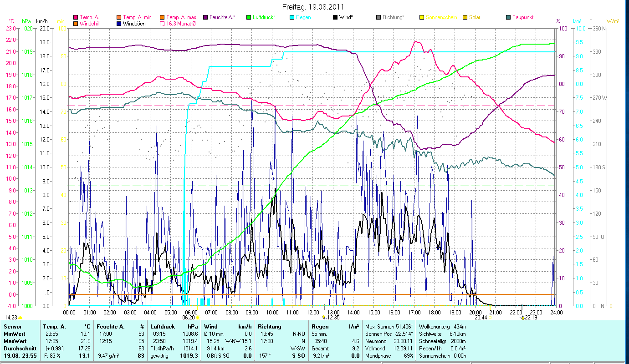
Task: Click the moon marker at 22:19
Action: pos(522,317)
